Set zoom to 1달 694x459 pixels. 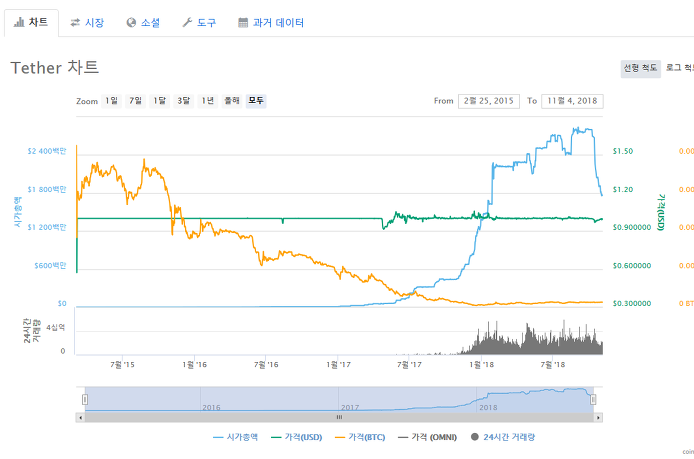tap(159, 101)
